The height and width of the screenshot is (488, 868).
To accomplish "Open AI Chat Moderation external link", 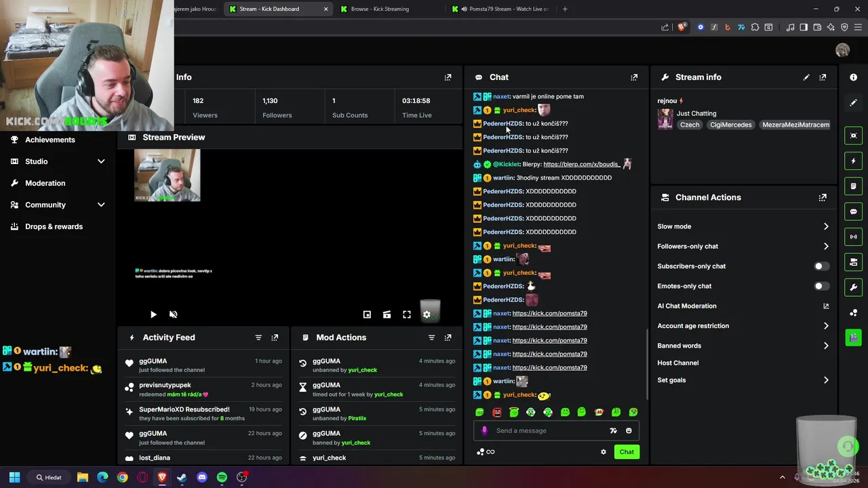I will click(826, 306).
